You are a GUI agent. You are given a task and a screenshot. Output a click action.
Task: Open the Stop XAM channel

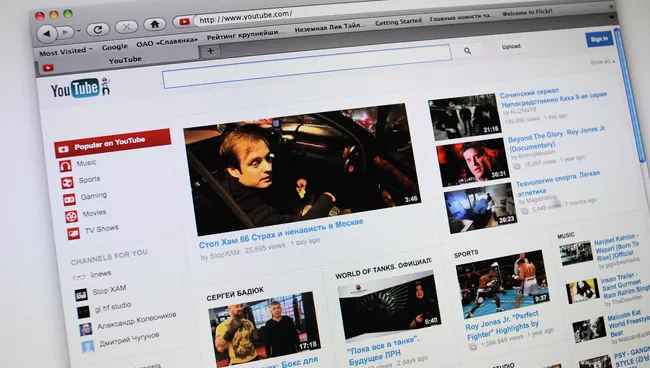[x=109, y=290]
